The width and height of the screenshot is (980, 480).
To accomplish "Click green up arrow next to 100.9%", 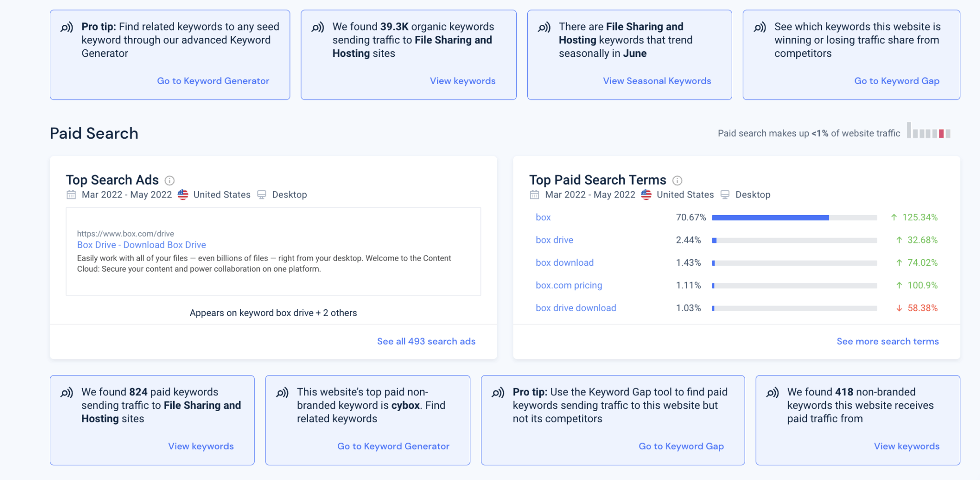I will [x=899, y=285].
